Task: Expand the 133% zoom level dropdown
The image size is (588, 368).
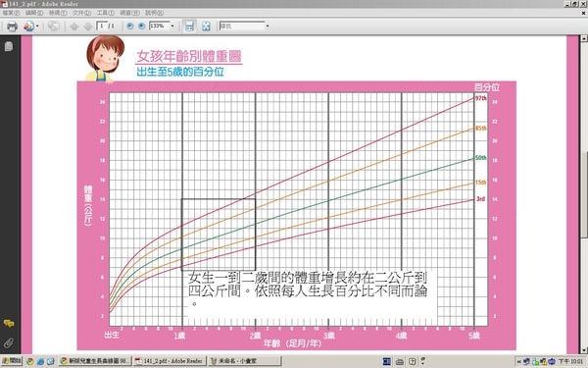Action: click(x=172, y=26)
